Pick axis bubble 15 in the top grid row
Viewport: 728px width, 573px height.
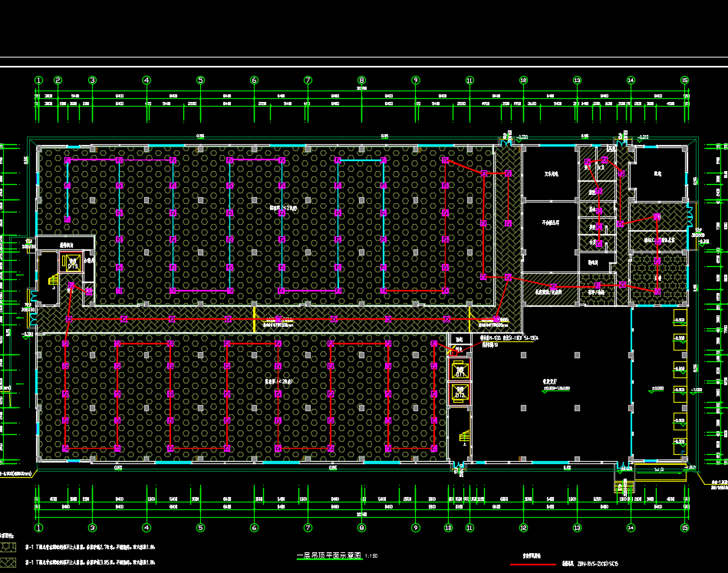pos(684,81)
